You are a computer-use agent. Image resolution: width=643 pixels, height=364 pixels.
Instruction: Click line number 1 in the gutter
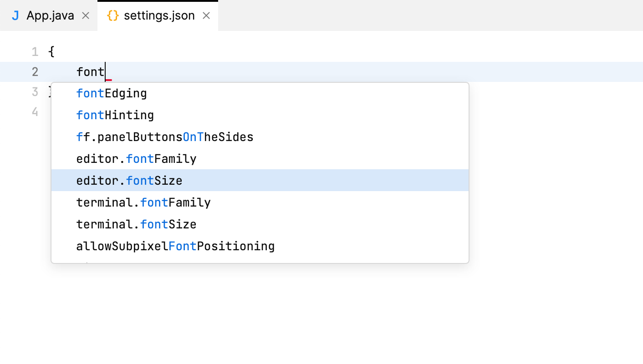35,51
